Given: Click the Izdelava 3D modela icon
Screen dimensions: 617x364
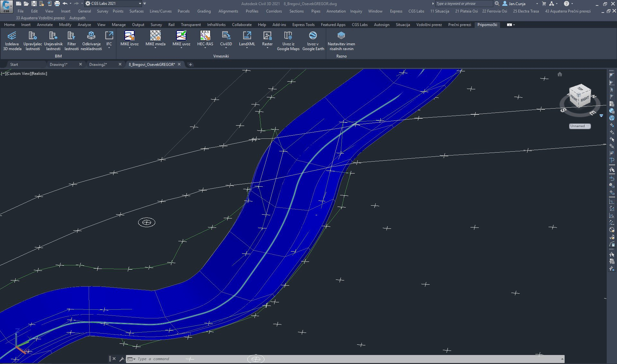Looking at the screenshot, I should click(12, 36).
